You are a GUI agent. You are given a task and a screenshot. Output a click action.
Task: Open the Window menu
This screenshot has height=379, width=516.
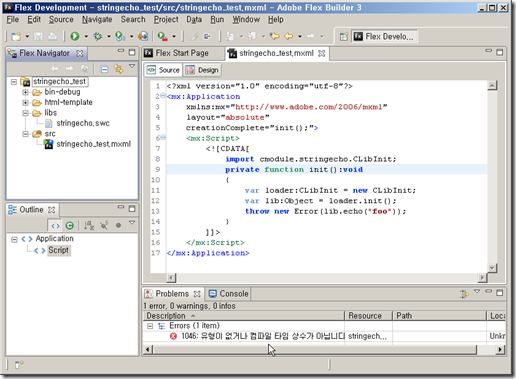tap(246, 20)
